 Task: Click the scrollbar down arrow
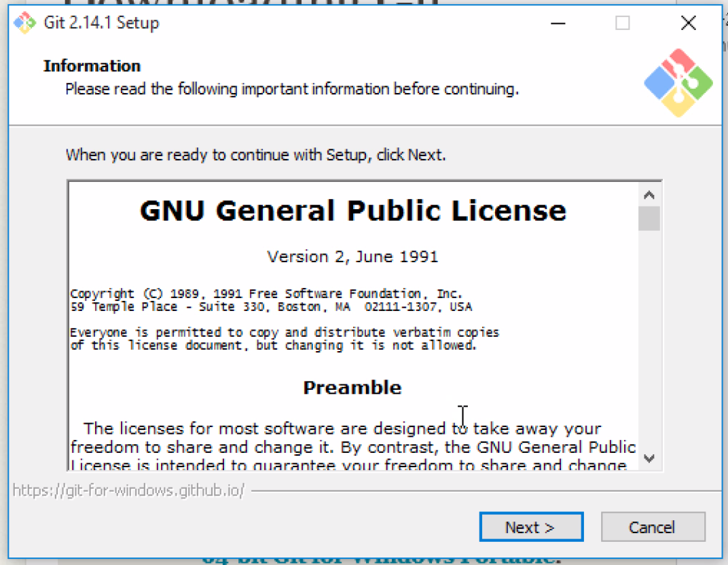pyautogui.click(x=649, y=458)
